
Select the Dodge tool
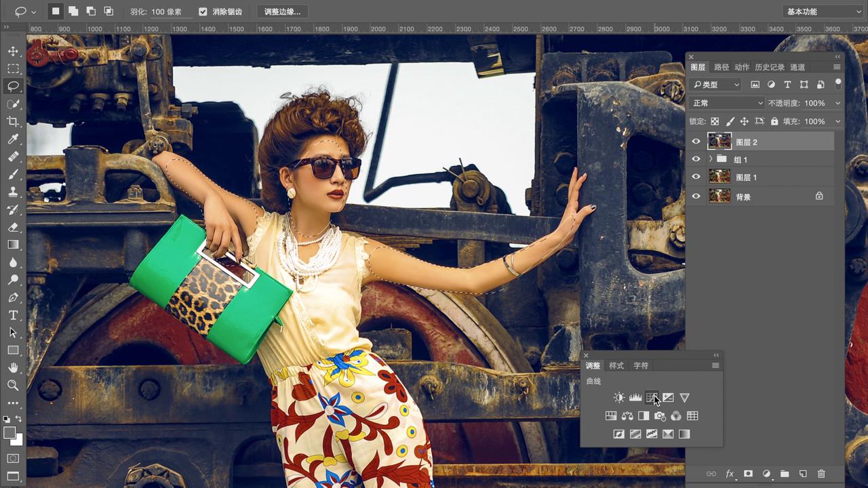(13, 280)
